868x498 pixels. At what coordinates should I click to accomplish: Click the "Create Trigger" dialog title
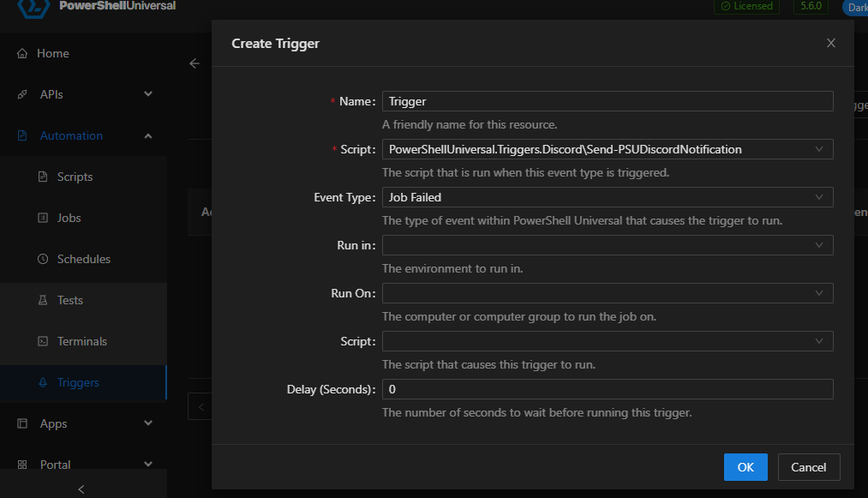pyautogui.click(x=275, y=44)
